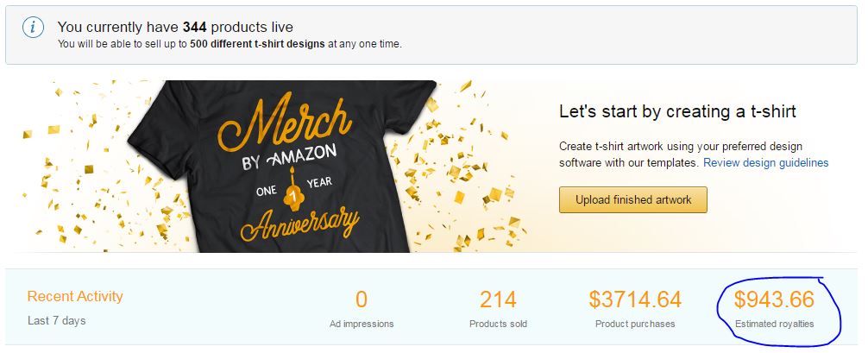Click the Product purchases label
The image size is (868, 353).
coord(635,324)
